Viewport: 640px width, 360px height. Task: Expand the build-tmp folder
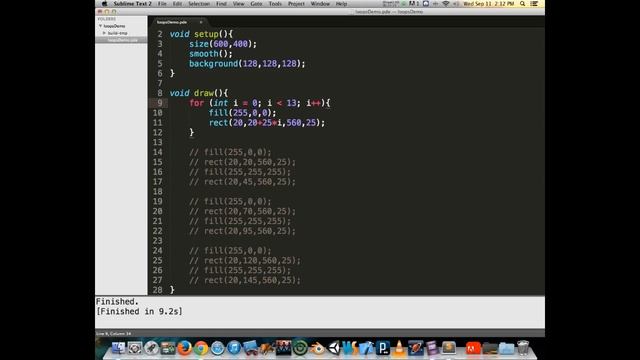pos(104,33)
